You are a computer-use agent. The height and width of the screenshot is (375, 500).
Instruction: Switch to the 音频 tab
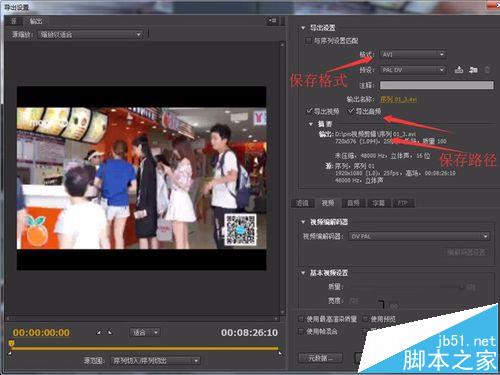pyautogui.click(x=353, y=203)
